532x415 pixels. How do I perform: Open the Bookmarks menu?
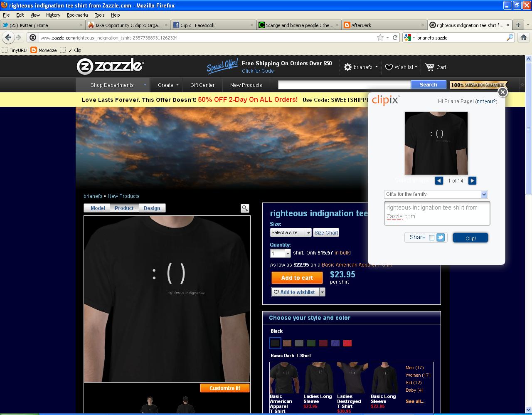(77, 15)
